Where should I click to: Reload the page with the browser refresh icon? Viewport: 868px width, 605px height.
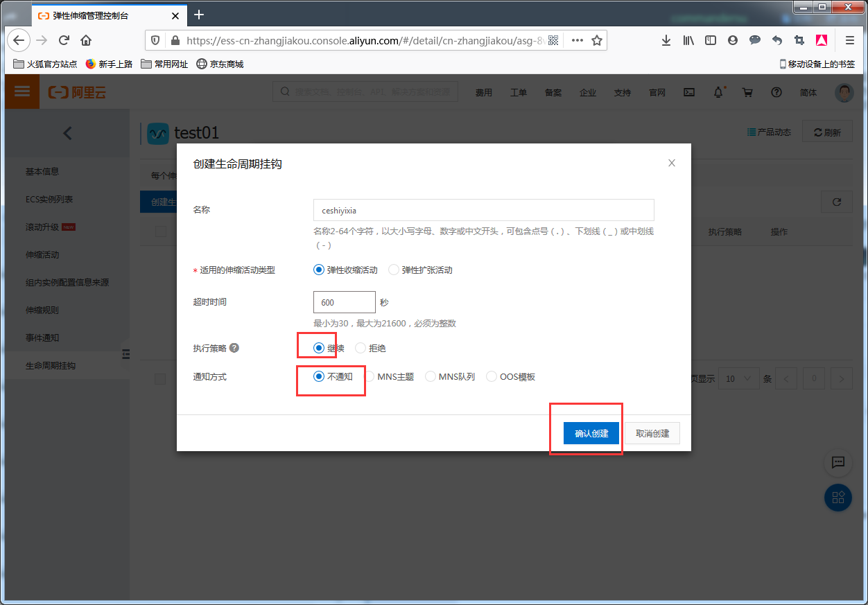click(x=64, y=40)
